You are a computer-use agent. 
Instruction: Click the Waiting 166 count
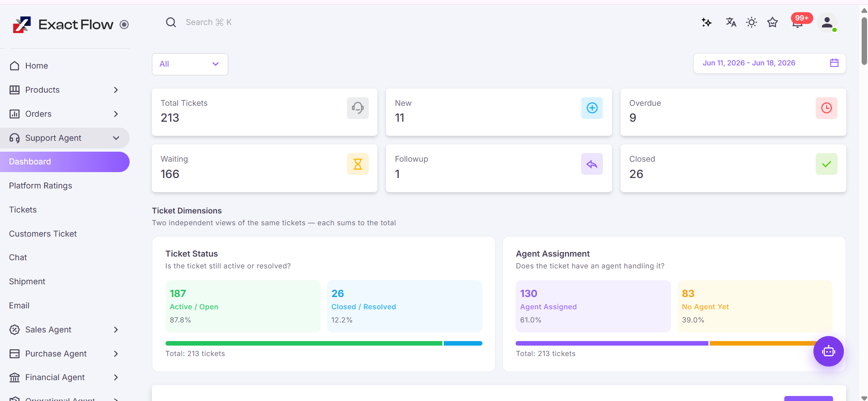(x=170, y=174)
